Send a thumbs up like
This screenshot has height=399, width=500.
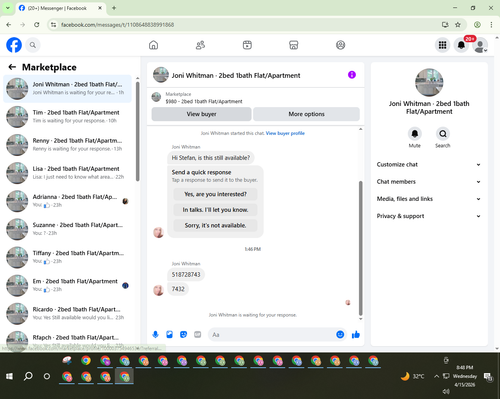(356, 334)
